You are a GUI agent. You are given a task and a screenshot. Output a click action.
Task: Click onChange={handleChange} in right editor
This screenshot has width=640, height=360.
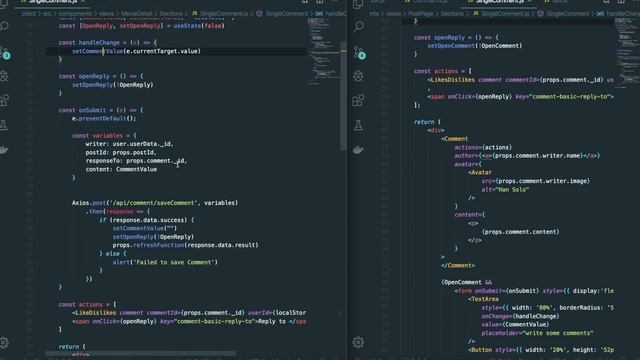[x=520, y=316]
